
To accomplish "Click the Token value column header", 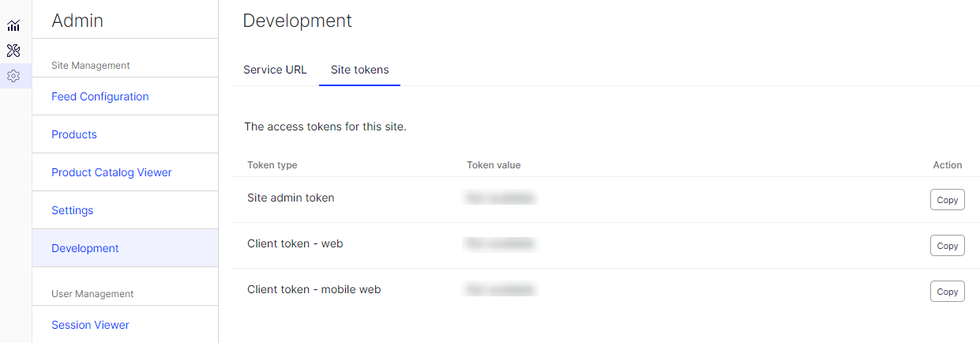I will pyautogui.click(x=494, y=165).
